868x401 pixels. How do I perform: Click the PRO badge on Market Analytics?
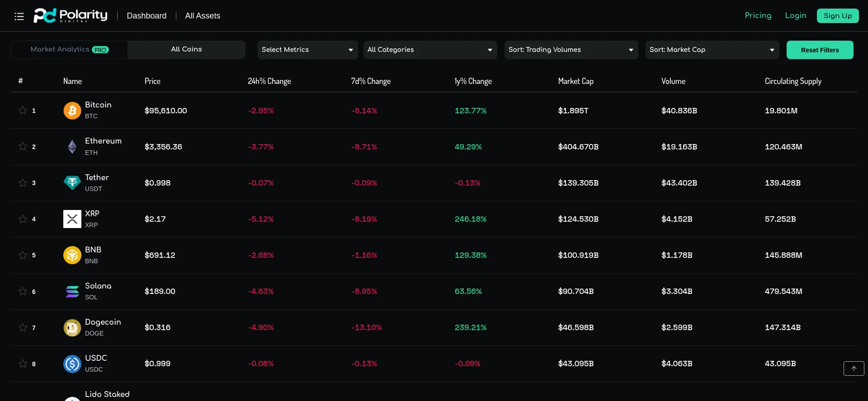click(x=100, y=50)
